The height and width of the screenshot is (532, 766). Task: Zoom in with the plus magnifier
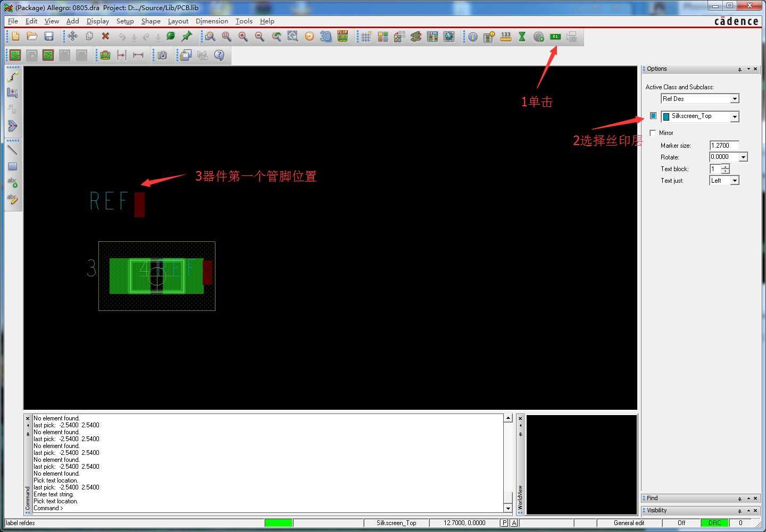click(243, 37)
